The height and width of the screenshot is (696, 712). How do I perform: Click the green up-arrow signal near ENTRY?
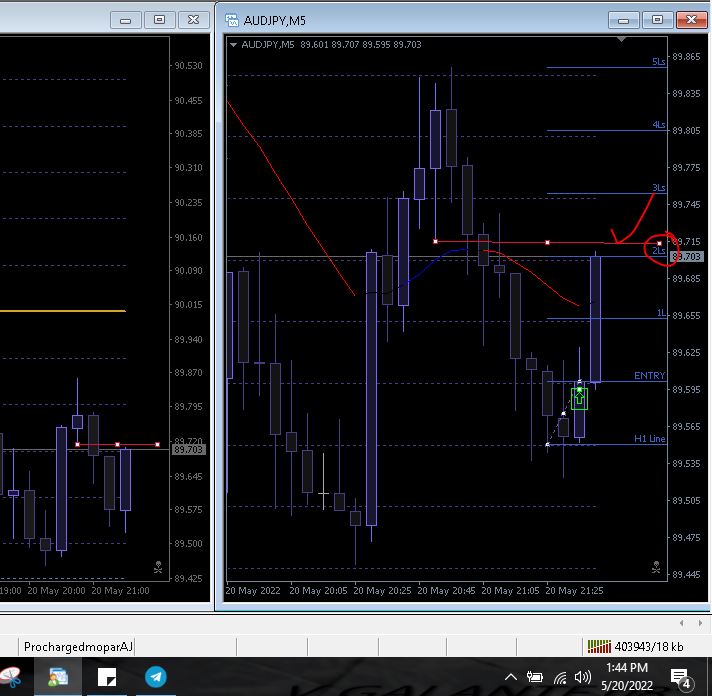pos(579,398)
